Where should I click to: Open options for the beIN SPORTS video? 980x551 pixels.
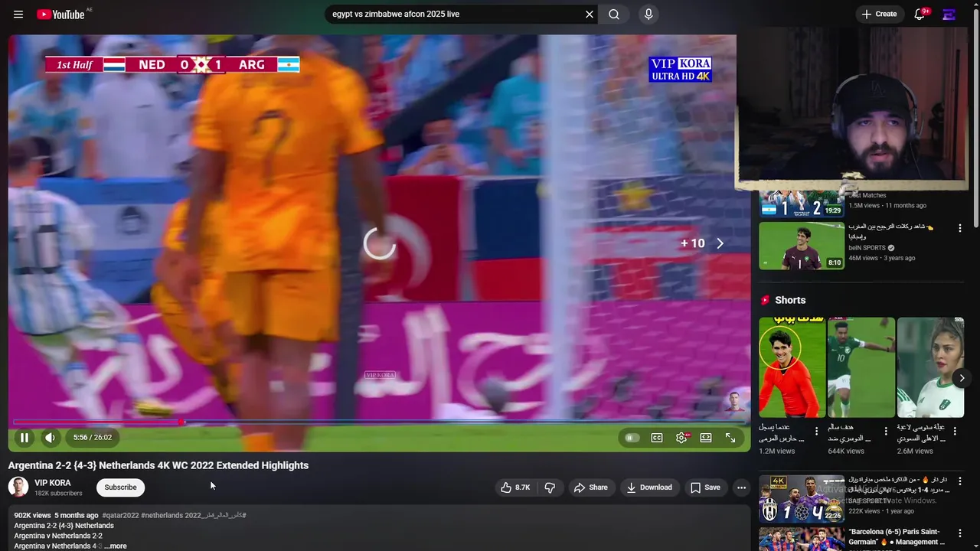click(959, 229)
